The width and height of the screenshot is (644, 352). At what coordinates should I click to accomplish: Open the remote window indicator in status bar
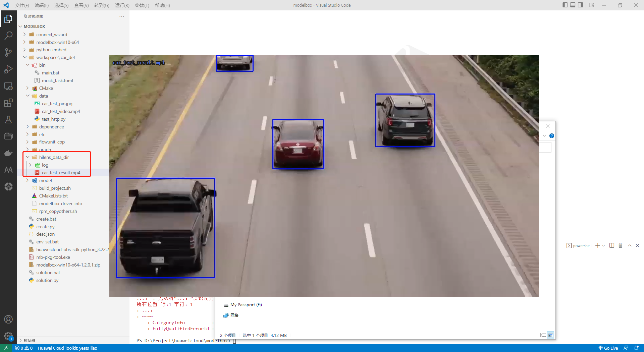click(6, 348)
